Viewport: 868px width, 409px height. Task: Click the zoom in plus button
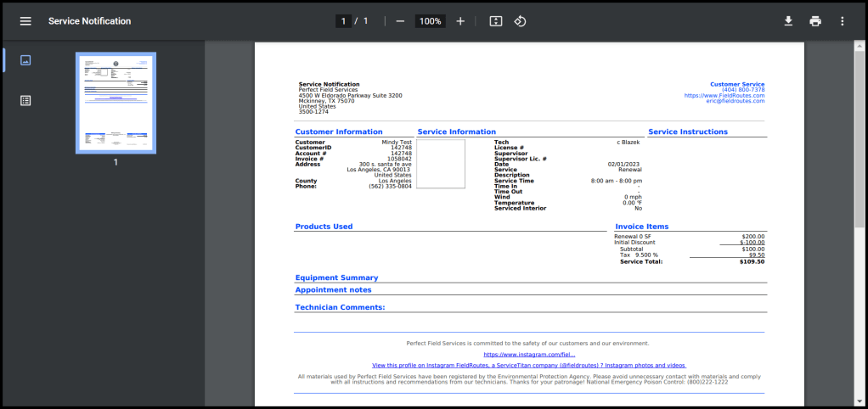460,21
